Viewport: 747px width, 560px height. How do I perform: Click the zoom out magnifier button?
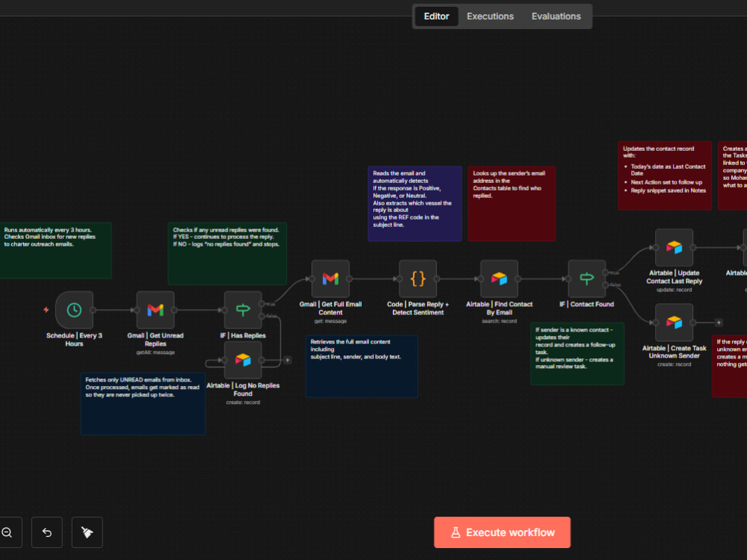(7, 532)
